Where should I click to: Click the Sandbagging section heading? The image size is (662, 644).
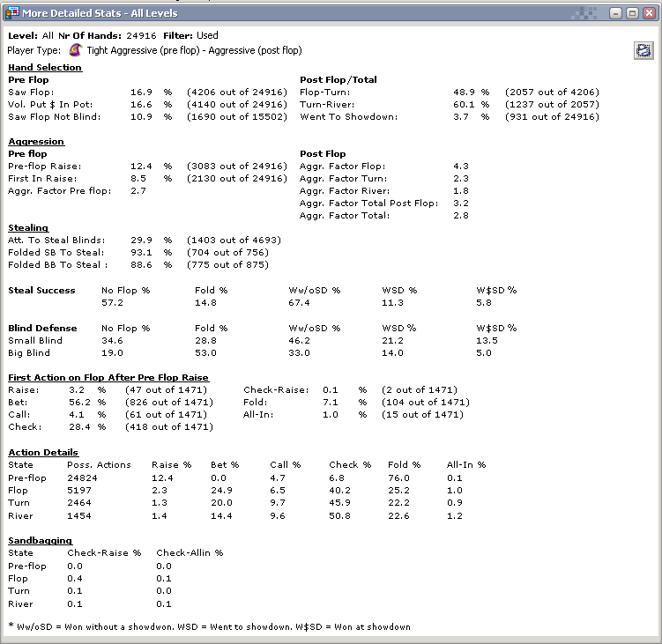(x=40, y=540)
